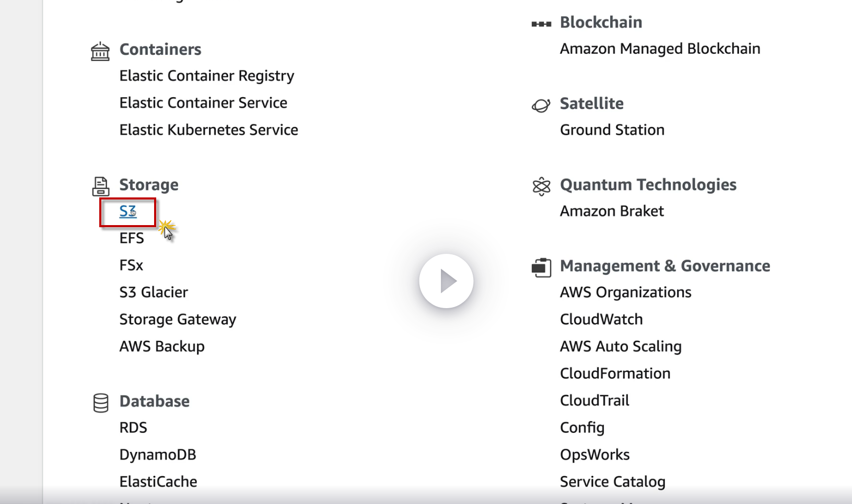Open CloudWatch monitoring service
Screen dimensions: 852x504
click(x=601, y=320)
